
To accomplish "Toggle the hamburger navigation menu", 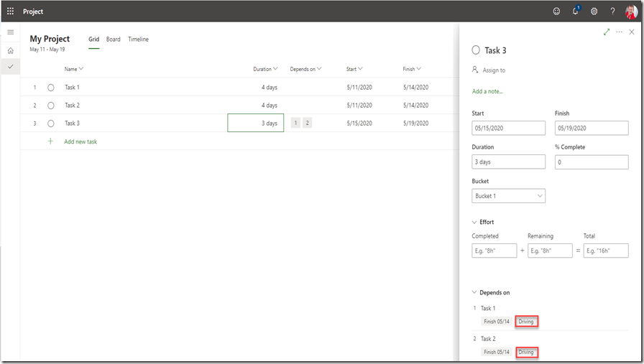I will [x=10, y=32].
